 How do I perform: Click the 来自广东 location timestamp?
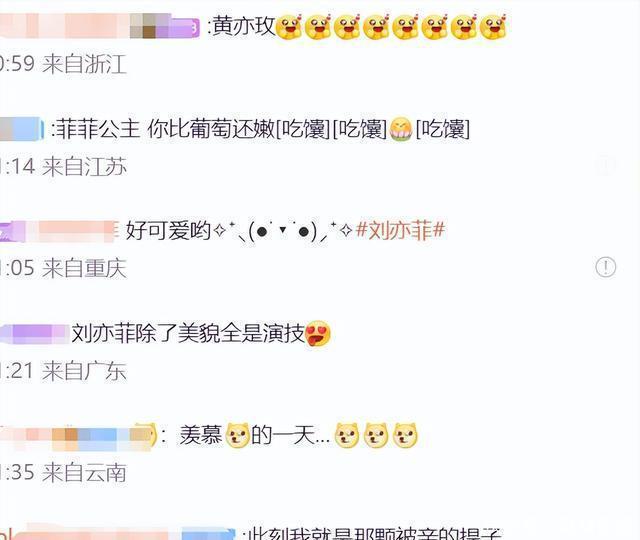[x=63, y=371]
